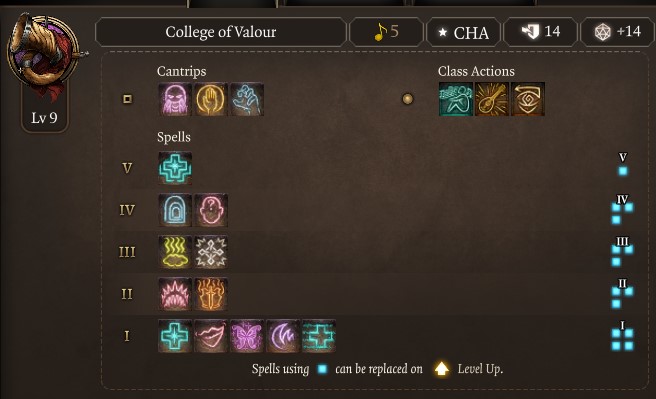Choose the yellow Stinking Cloud spell

click(175, 252)
